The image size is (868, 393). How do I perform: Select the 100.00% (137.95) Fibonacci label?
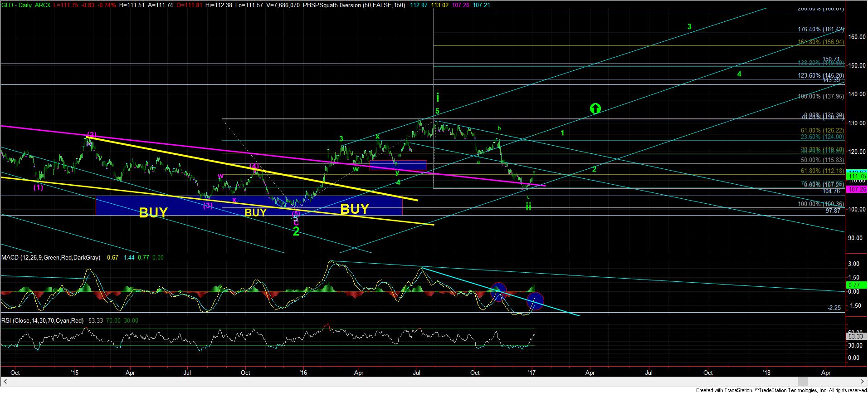coord(821,97)
